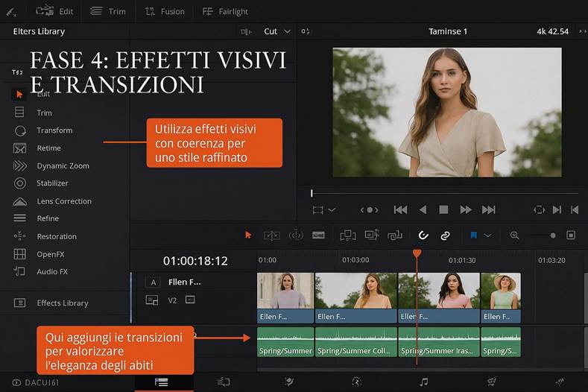Click the source viewer mode icon

point(246,31)
